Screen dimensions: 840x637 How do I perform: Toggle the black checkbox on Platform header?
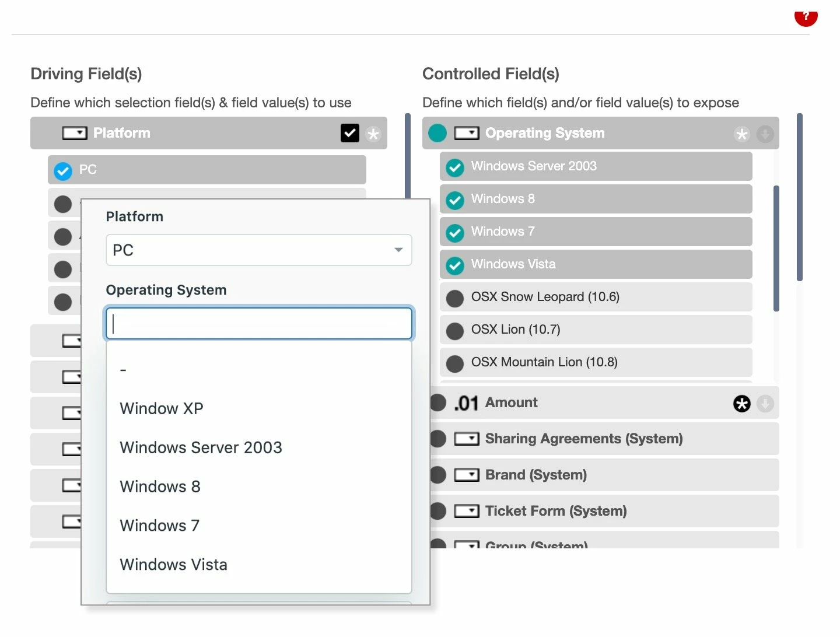tap(350, 133)
